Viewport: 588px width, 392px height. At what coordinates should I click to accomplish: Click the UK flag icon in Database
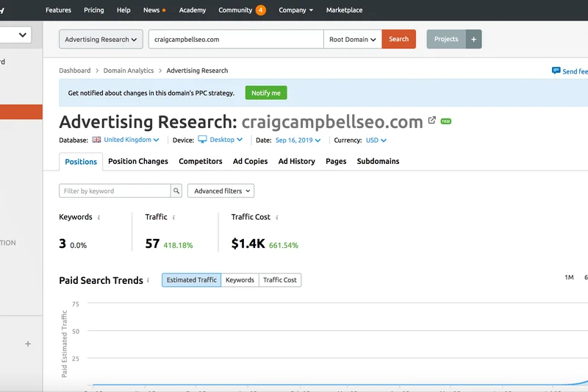tap(96, 140)
